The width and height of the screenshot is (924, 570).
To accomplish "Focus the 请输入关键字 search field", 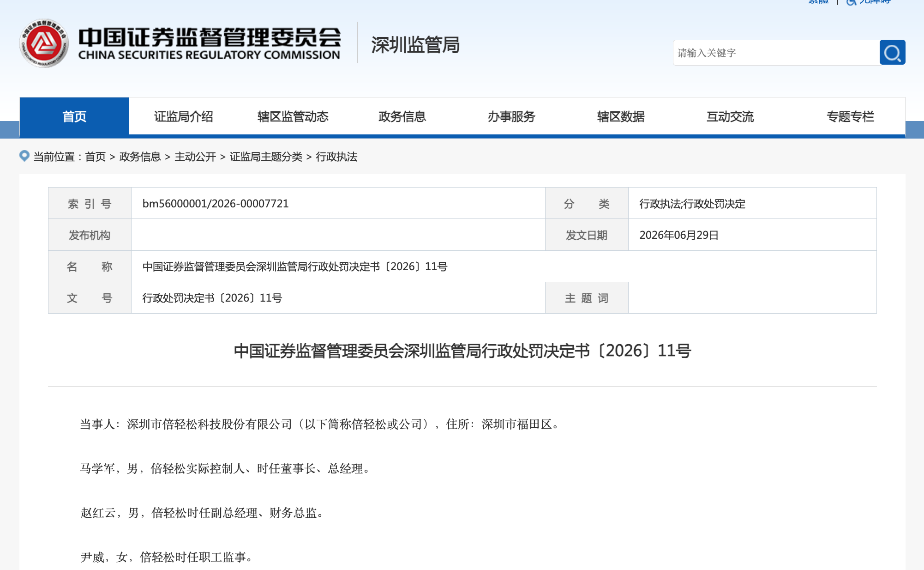I will pos(776,53).
